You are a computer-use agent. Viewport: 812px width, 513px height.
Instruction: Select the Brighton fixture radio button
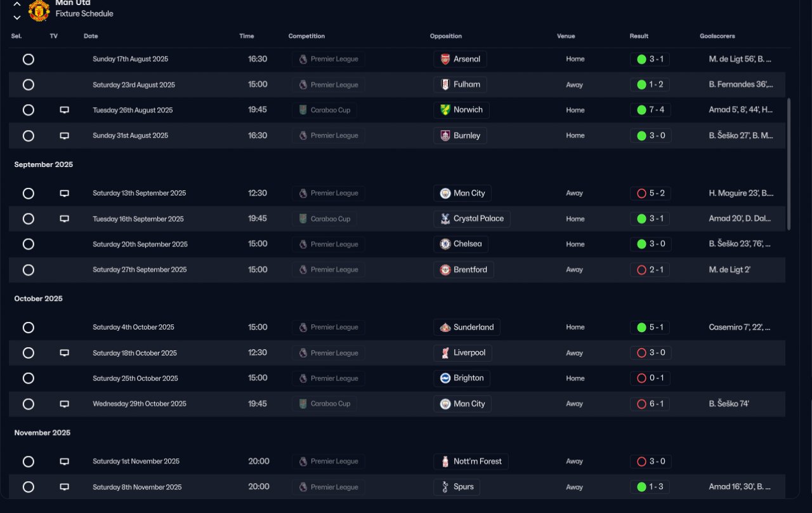(29, 378)
